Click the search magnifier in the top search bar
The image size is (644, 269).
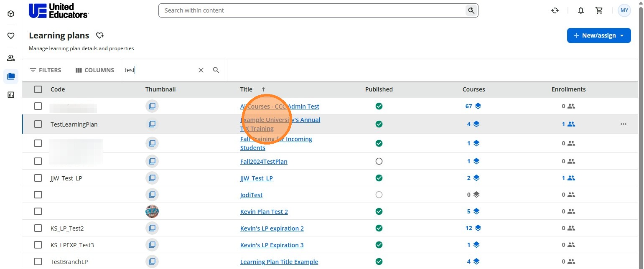click(471, 10)
